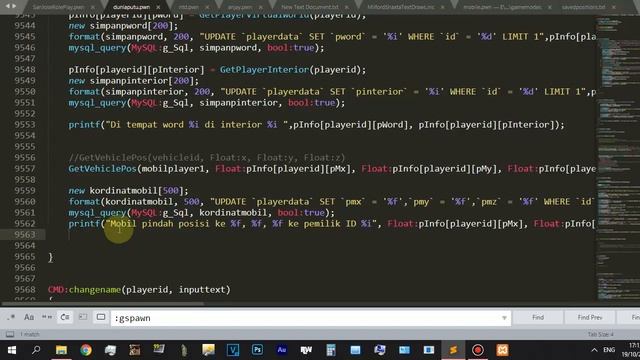The height and width of the screenshot is (360, 640).
Task: Toggle in-selection search option
Action: (x=83, y=317)
